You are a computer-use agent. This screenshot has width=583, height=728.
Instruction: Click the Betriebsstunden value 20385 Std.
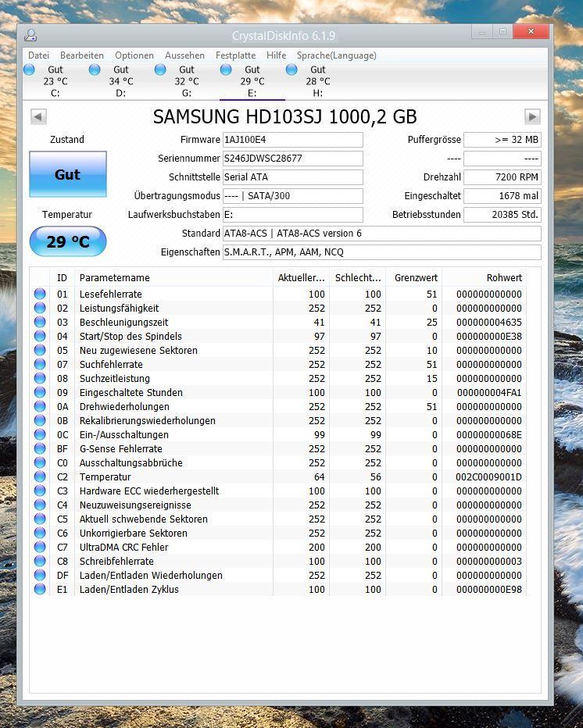point(503,215)
